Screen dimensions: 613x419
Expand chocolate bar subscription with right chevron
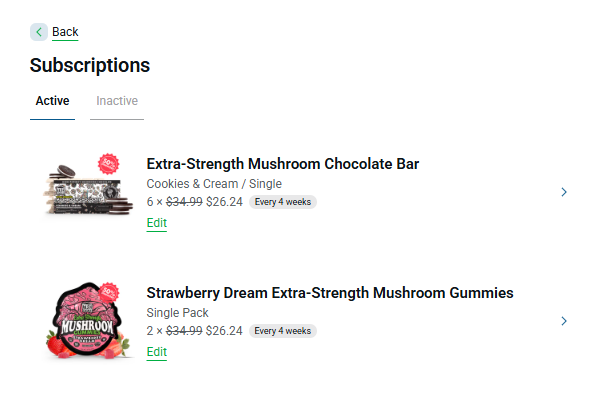[564, 192]
